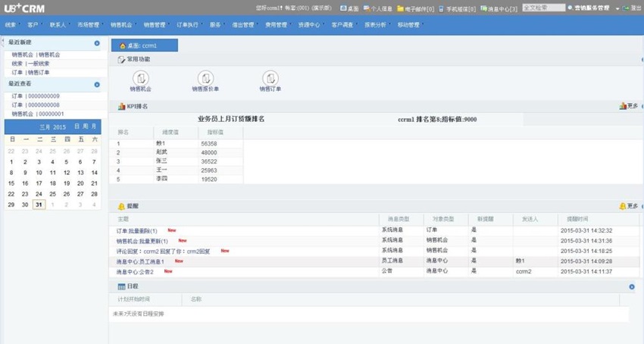Open the 营销服务管理 dropdown arrow
Viewport: 644px width, 344px height.
pos(617,8)
